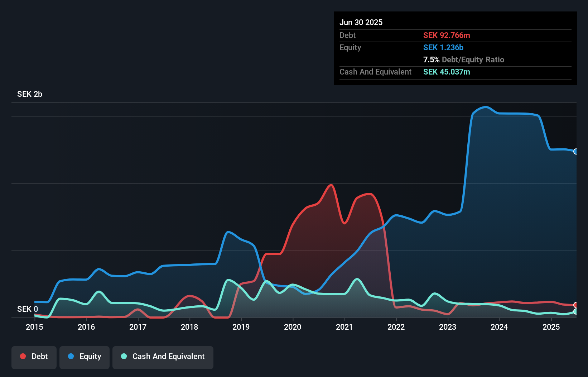The image size is (588, 377).
Task: Click the SEK 92.766m debt value
Action: 447,35
